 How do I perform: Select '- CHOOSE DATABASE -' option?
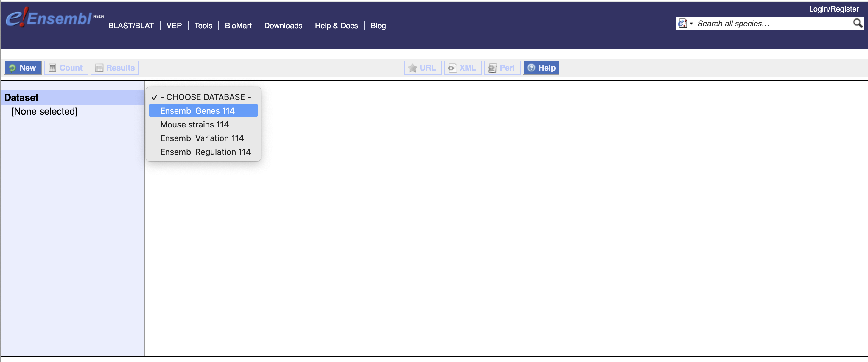point(203,97)
